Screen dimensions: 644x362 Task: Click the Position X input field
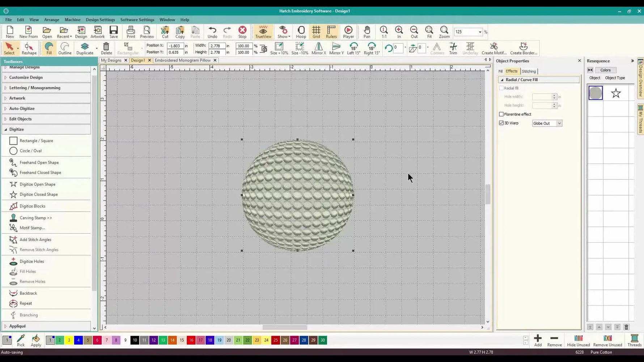coord(175,46)
